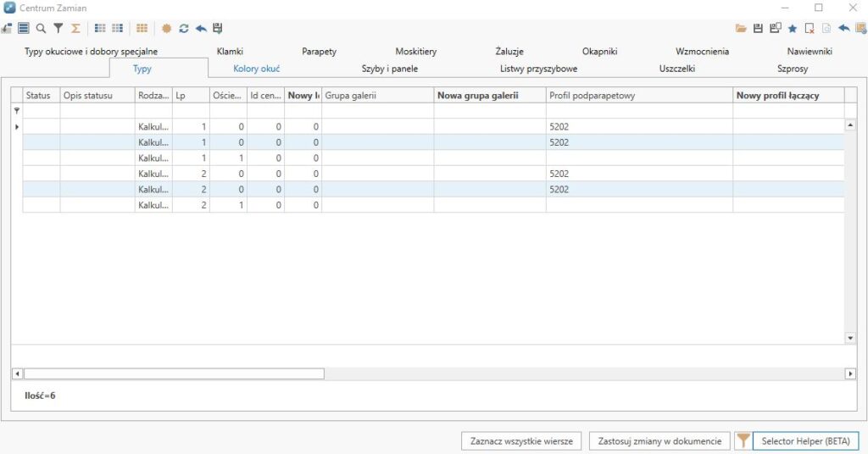Click the blue right-column grid icon

(117, 28)
